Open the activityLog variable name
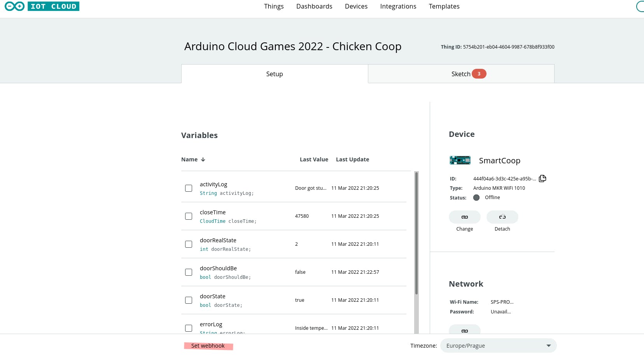Image resolution: width=644 pixels, height=357 pixels. click(x=213, y=184)
